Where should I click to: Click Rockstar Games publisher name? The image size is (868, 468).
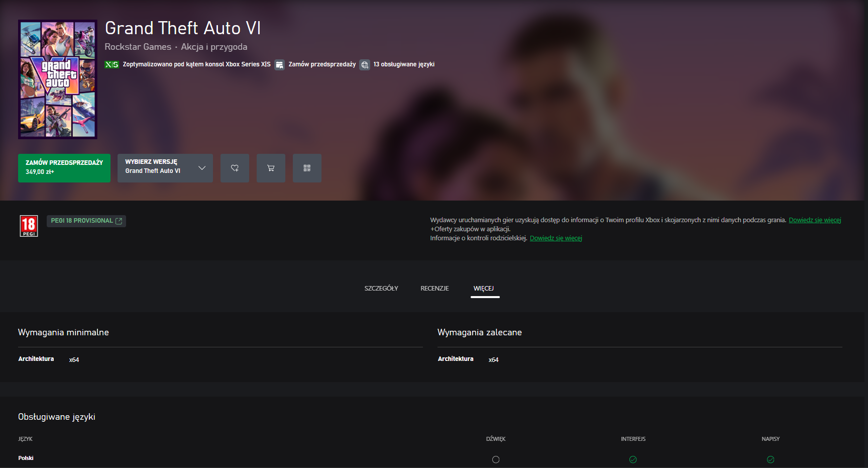(x=138, y=47)
